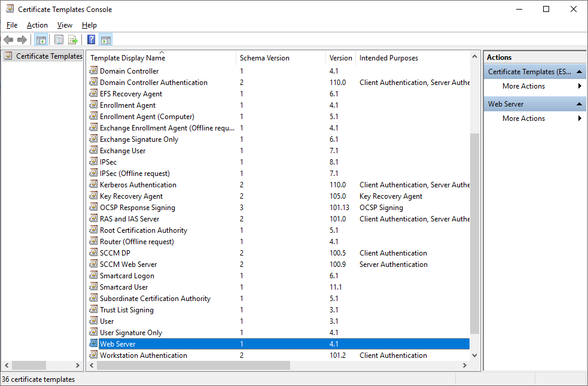Sort by the Version column header
The height and width of the screenshot is (386, 588).
click(x=340, y=58)
